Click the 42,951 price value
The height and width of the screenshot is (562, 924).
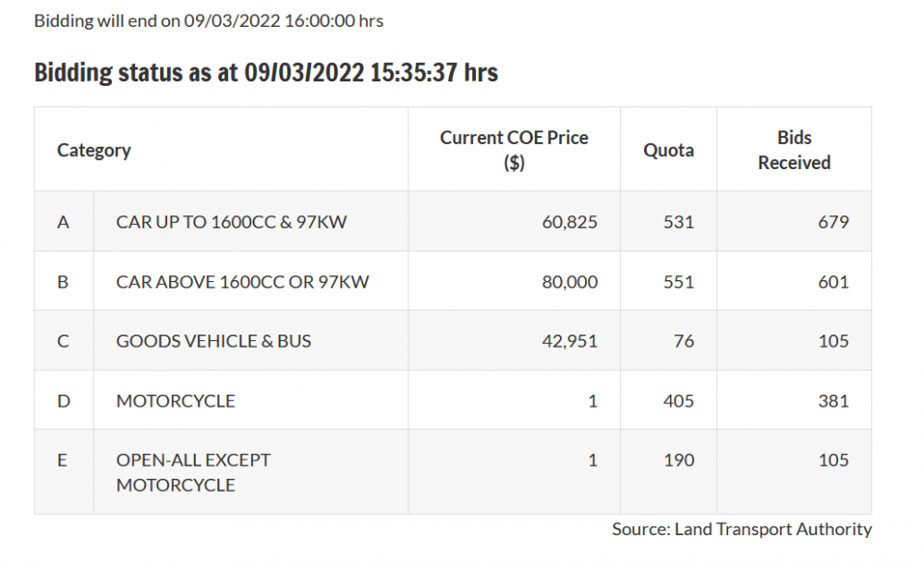569,341
